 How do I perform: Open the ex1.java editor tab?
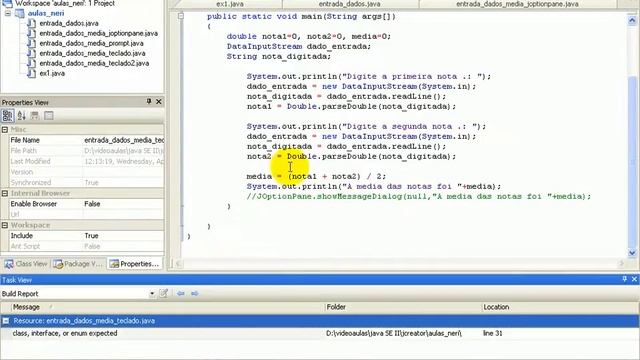point(230,4)
